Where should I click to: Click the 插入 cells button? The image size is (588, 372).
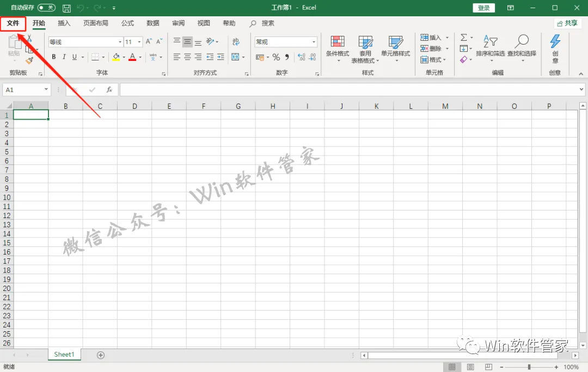(x=431, y=38)
